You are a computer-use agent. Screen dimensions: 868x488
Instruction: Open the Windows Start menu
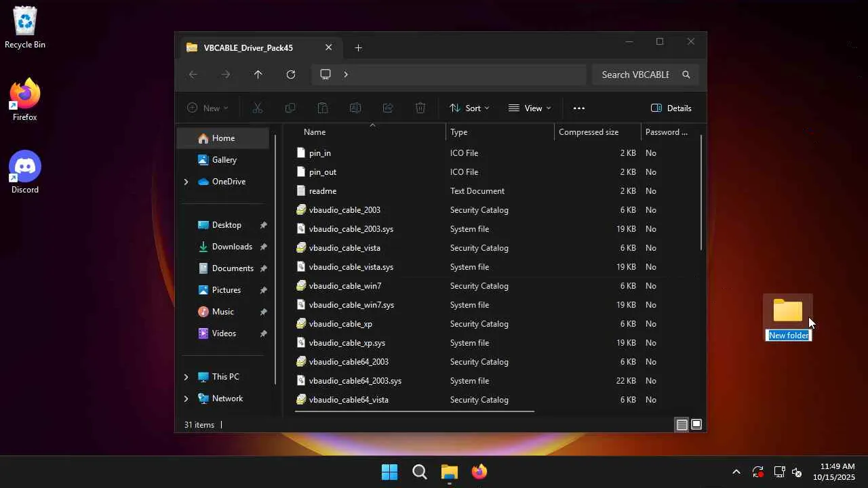pos(390,472)
